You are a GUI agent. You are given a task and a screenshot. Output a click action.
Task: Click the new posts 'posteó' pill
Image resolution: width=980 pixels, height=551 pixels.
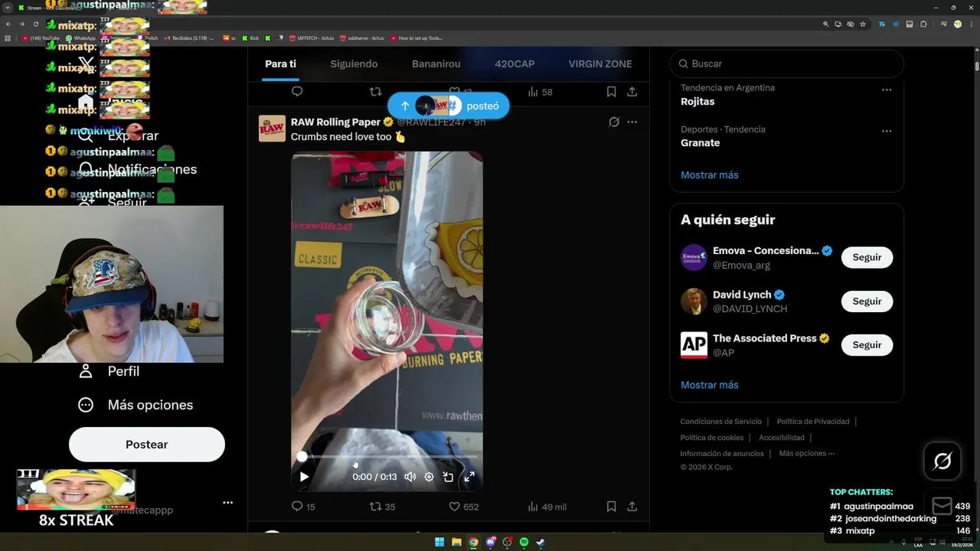448,106
